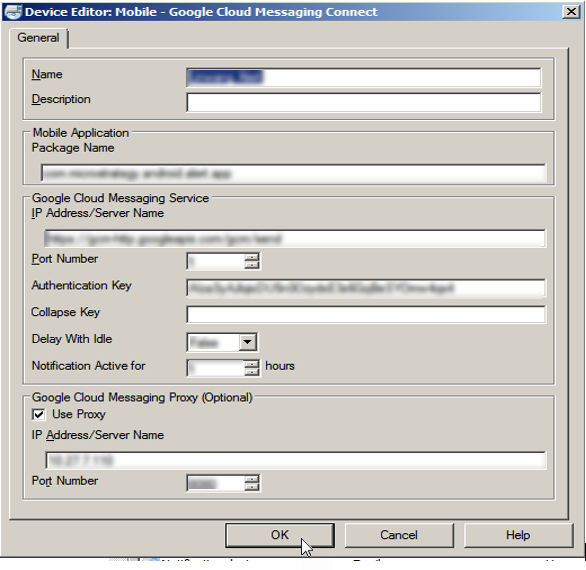This screenshot has width=586, height=570.
Task: Close the Device Editor dialog
Action: [571, 12]
